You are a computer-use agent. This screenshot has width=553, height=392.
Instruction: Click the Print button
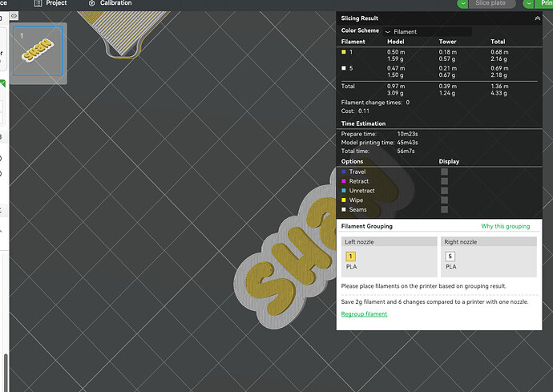(x=544, y=3)
